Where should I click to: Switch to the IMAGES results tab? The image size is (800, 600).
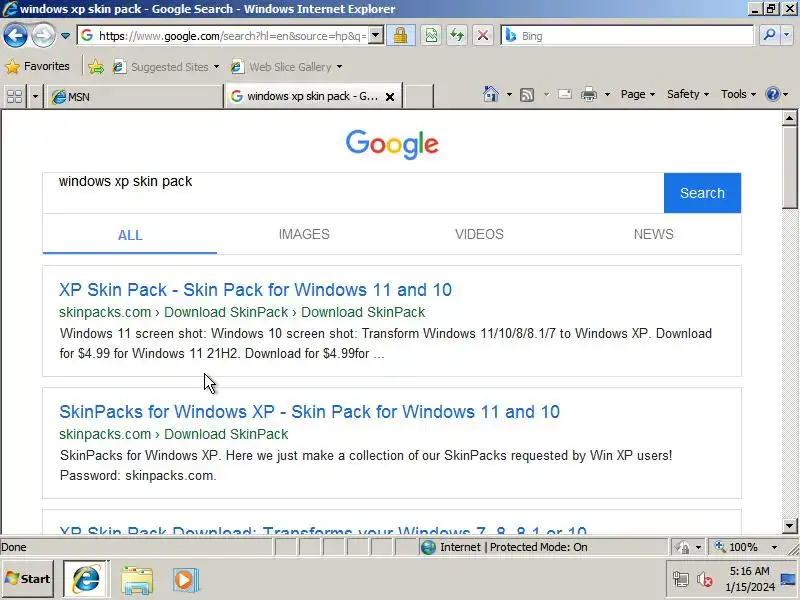coord(304,234)
